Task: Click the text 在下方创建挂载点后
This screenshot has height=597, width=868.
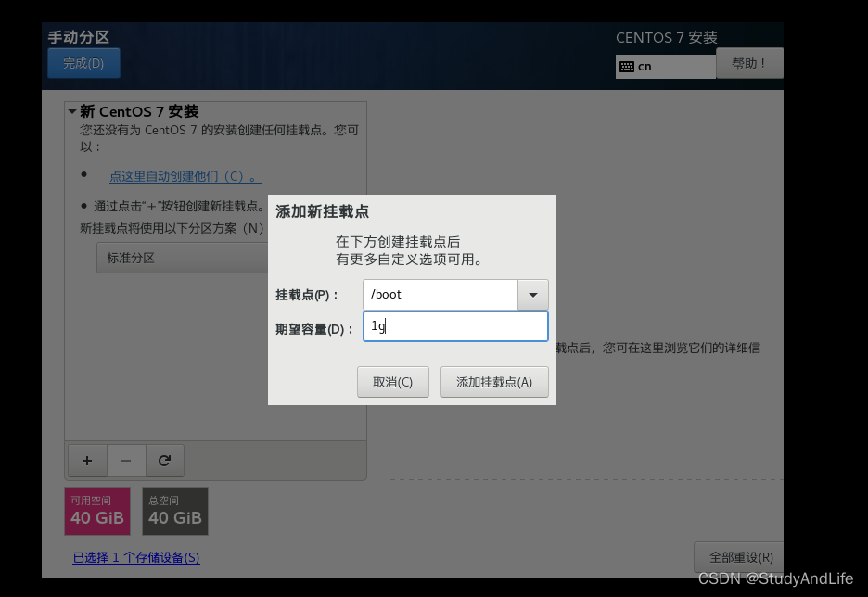Action: coord(398,242)
